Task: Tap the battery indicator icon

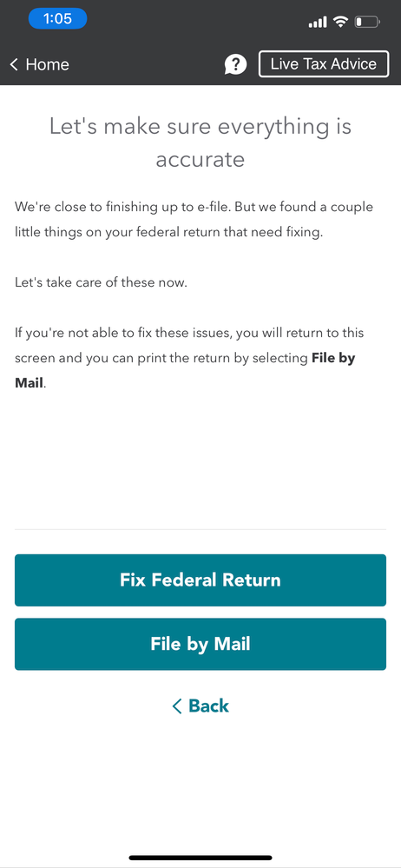Action: [368, 22]
